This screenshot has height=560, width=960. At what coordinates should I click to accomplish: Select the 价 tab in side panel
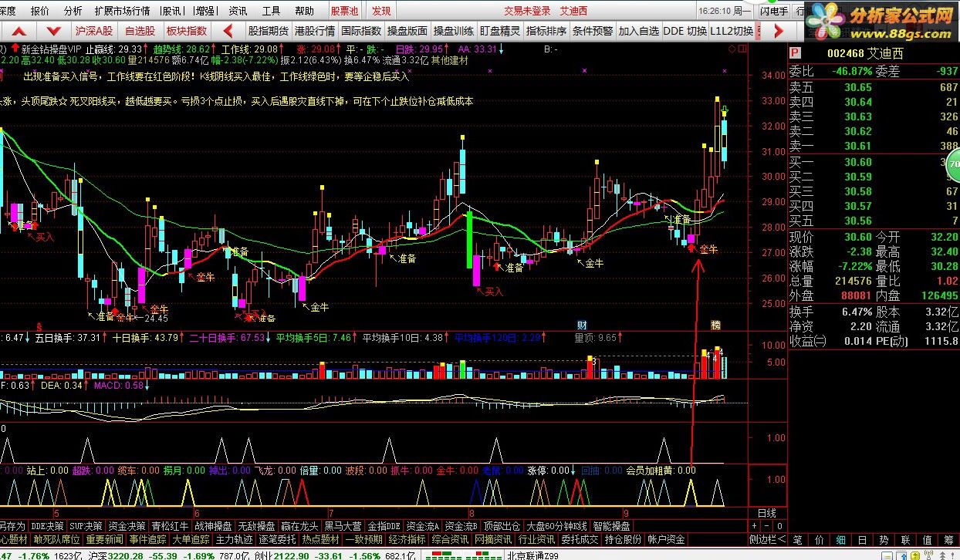click(x=819, y=539)
